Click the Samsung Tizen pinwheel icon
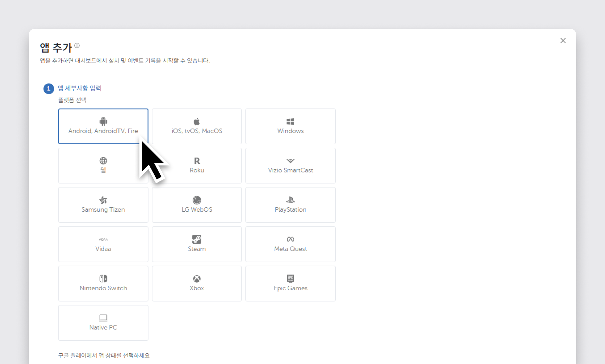Image resolution: width=605 pixels, height=364 pixels. pyautogui.click(x=103, y=200)
